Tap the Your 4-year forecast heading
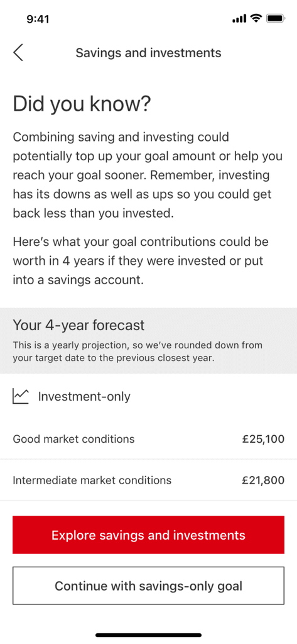This screenshot has width=297, height=644. (x=78, y=325)
